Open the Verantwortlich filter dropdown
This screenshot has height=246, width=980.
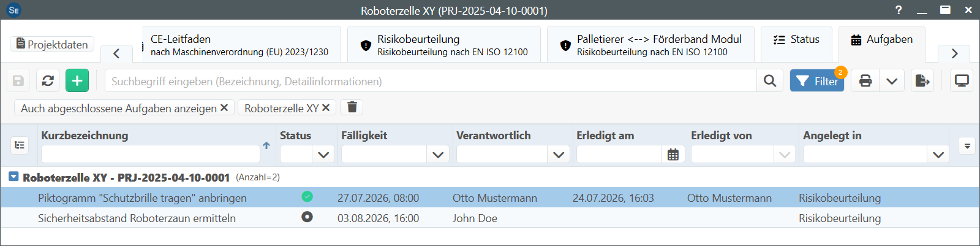click(559, 155)
